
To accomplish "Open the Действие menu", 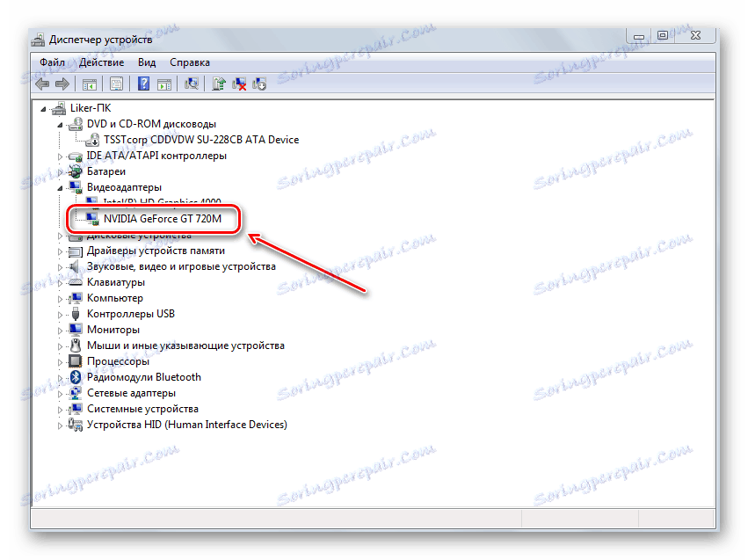I will (x=102, y=62).
